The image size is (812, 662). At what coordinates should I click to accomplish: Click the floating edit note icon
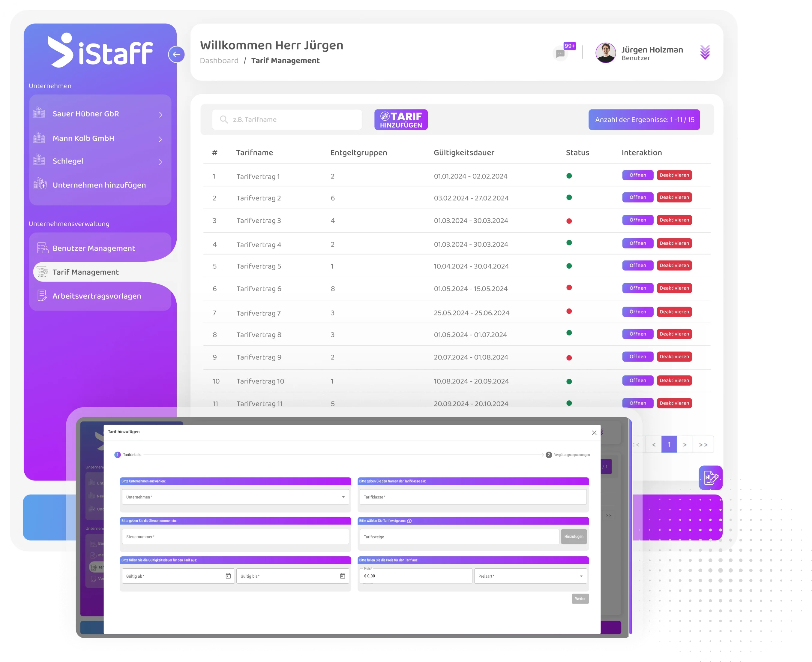710,477
